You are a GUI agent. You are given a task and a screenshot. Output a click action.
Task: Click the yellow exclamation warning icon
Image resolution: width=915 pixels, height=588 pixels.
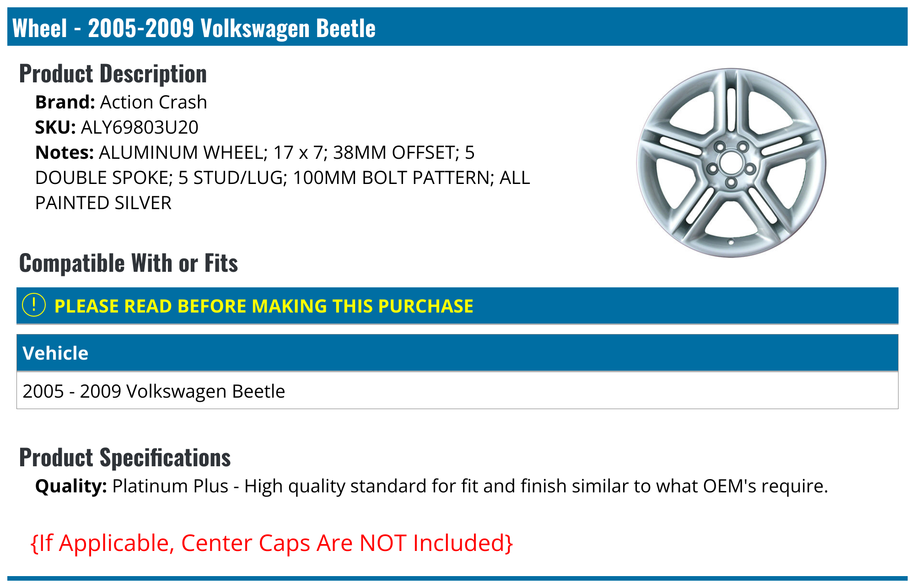34,305
